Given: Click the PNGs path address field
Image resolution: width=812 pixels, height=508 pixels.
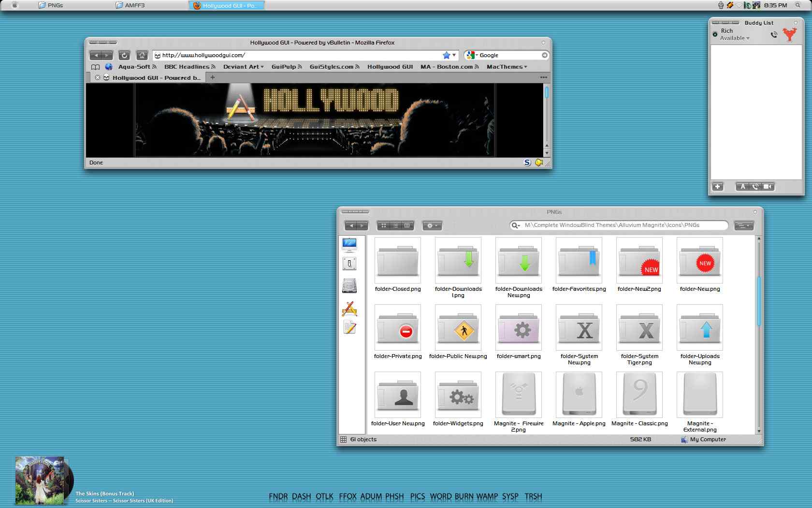Looking at the screenshot, I should [619, 225].
